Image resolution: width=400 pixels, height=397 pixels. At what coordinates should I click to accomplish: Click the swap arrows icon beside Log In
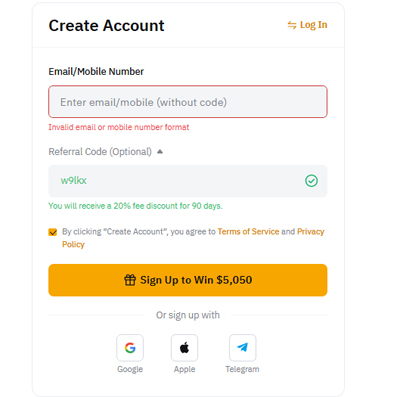click(x=292, y=25)
